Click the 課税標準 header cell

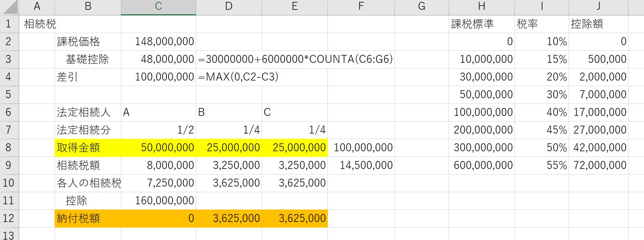click(x=481, y=24)
